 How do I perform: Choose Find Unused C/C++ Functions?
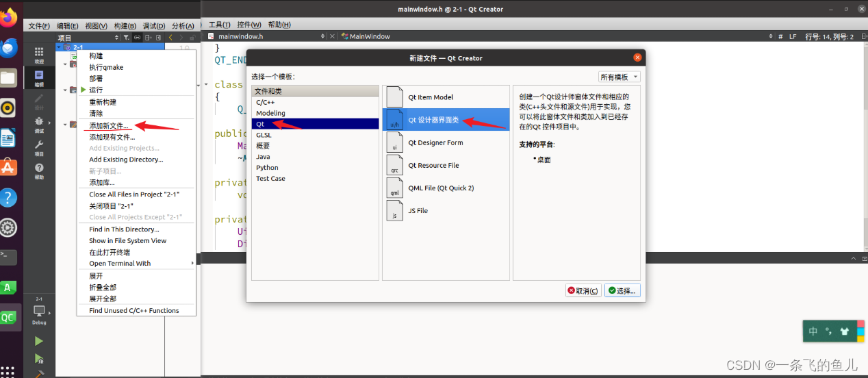point(136,310)
